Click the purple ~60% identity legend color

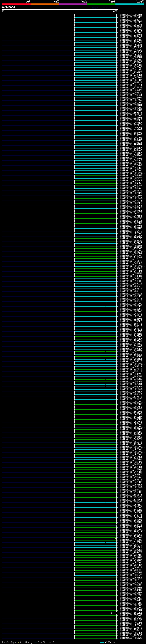[73, 4]
